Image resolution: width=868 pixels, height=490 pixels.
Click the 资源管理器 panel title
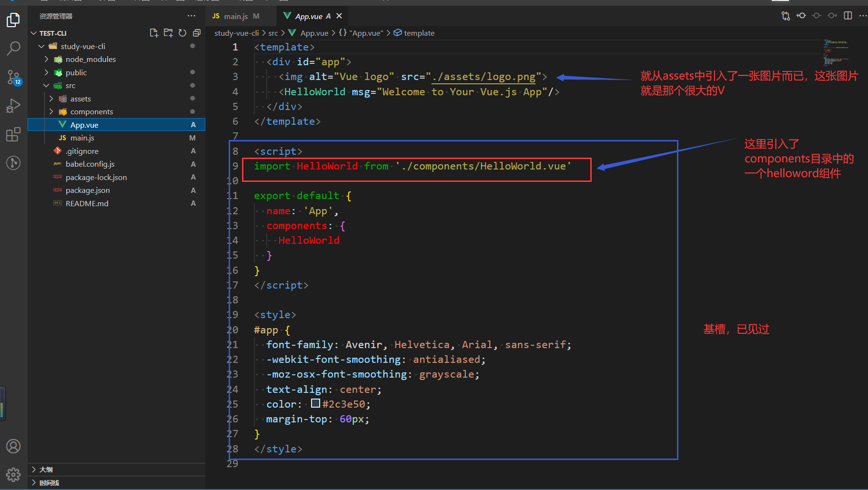pos(56,16)
